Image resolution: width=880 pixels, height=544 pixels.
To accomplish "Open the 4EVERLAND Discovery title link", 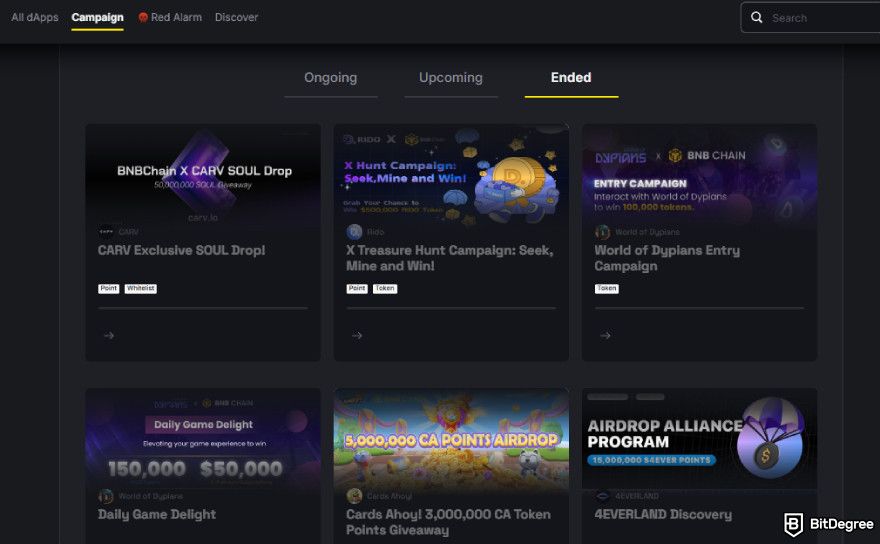I will pos(663,515).
